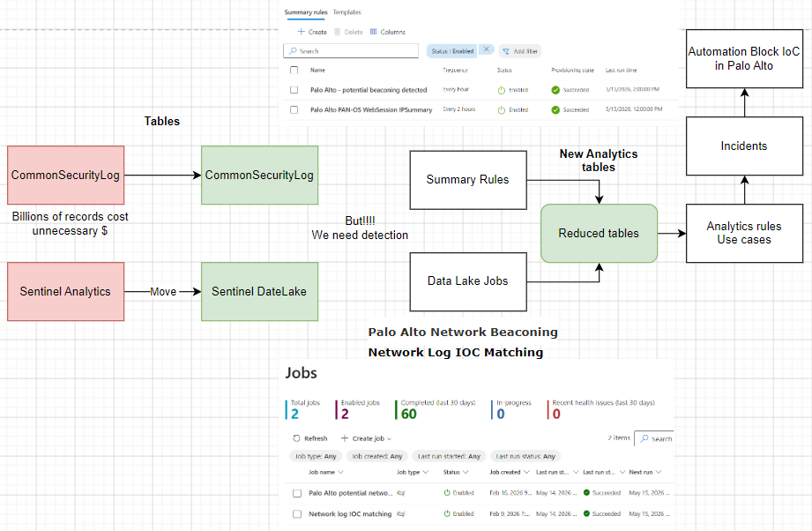
Task: Check the box for Network log IOC matching job
Action: [x=297, y=514]
